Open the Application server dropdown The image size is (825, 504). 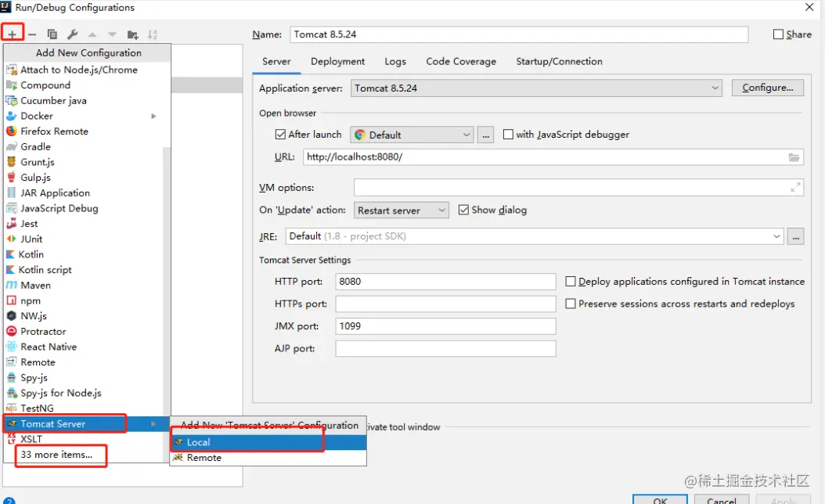pos(536,88)
